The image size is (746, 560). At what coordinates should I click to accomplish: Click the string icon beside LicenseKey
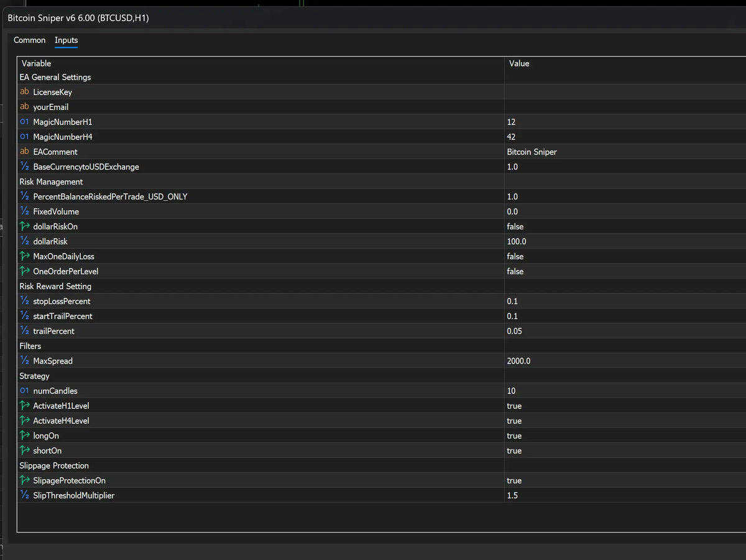pos(24,92)
